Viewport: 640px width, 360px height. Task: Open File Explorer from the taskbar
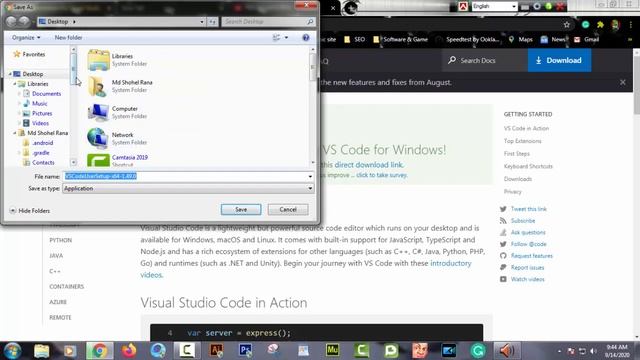pyautogui.click(x=41, y=351)
